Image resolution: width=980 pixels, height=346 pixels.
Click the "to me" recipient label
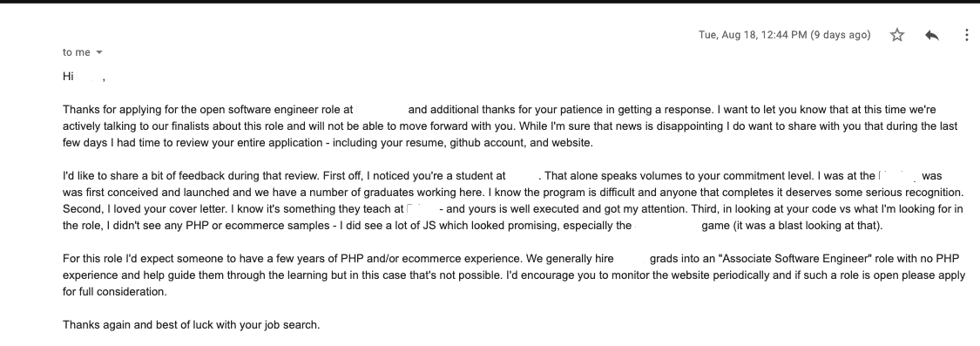[x=77, y=52]
